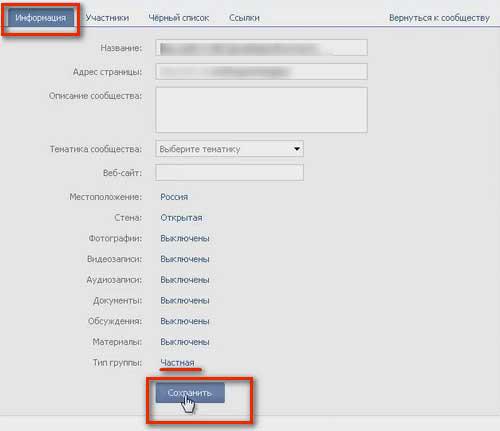
Task: Open the Тематика сообщества dropdown
Action: tap(229, 149)
